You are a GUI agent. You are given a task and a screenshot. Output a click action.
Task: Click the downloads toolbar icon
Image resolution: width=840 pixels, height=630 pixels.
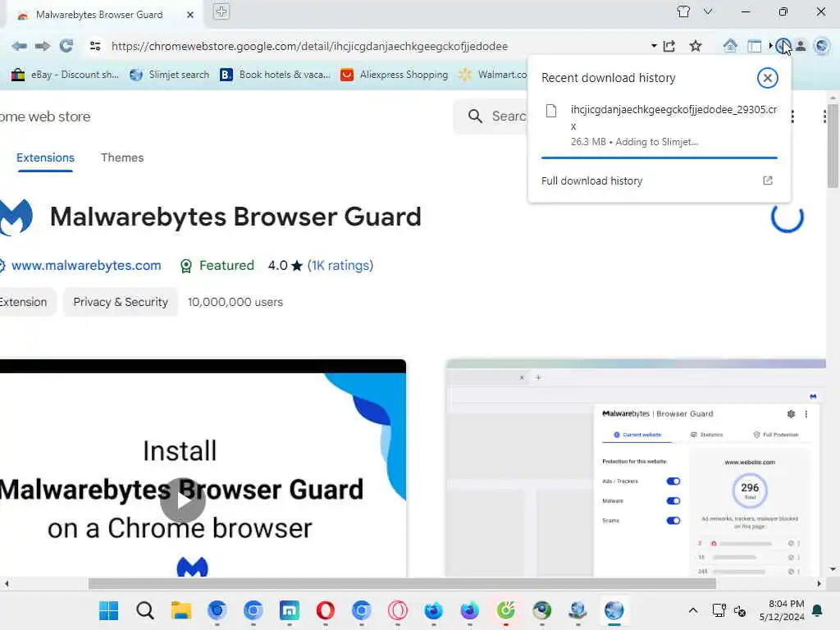pos(783,46)
